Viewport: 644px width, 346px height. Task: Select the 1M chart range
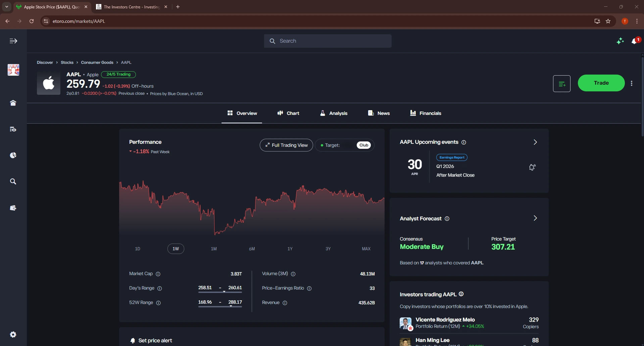coord(214,249)
